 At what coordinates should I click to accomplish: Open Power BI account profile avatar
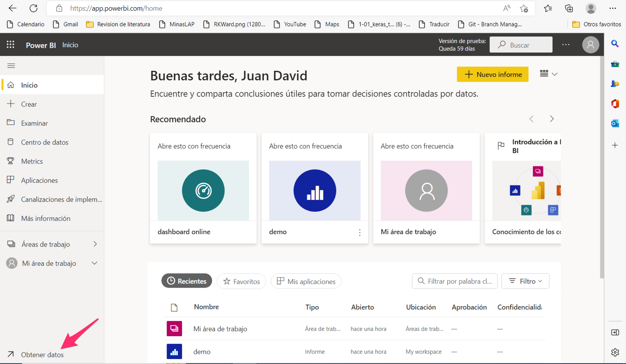coord(590,45)
